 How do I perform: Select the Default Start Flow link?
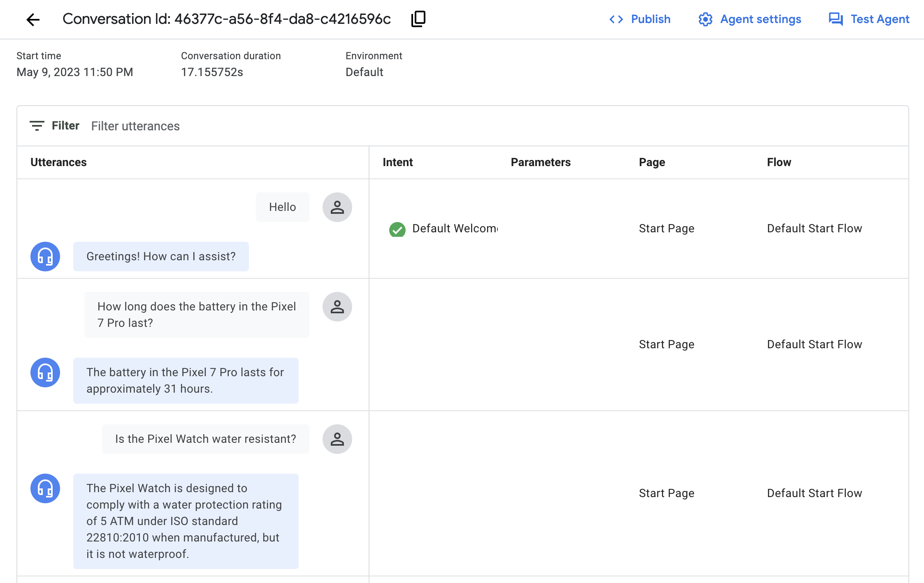(x=815, y=228)
